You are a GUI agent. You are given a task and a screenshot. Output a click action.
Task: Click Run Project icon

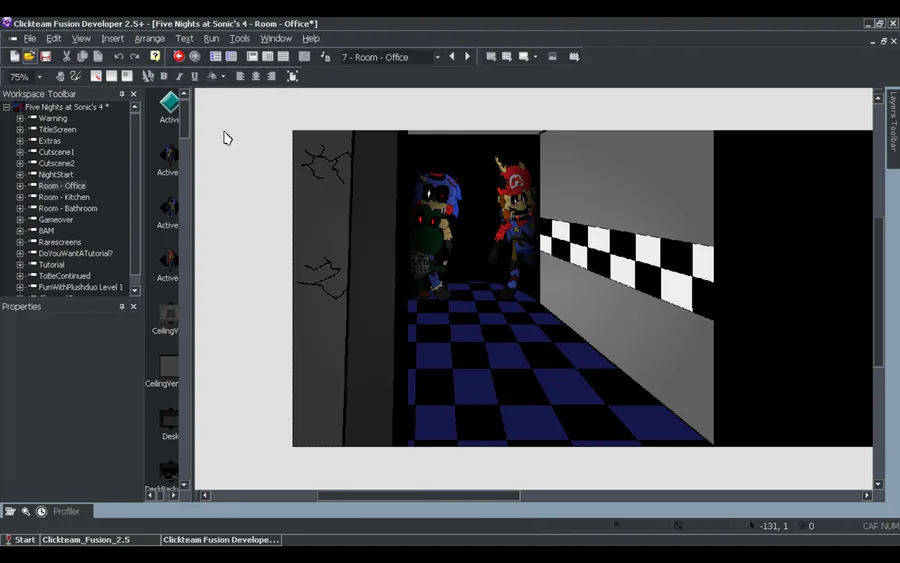(491, 56)
